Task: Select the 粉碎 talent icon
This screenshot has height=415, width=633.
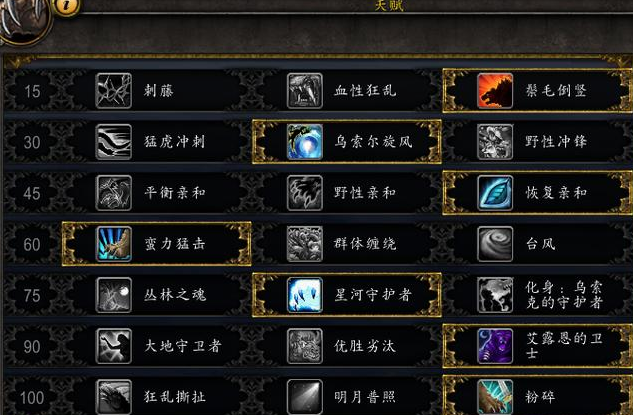Action: pos(495,397)
